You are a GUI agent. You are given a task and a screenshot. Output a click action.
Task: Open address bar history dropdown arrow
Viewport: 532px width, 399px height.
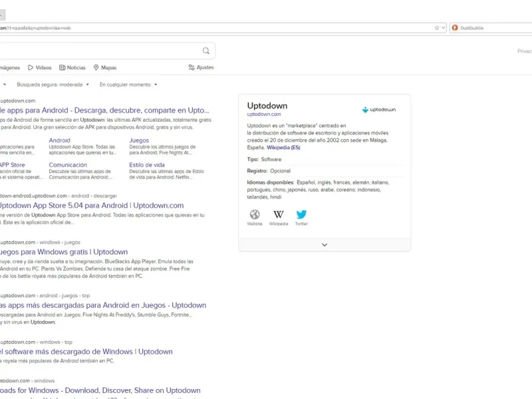point(443,28)
